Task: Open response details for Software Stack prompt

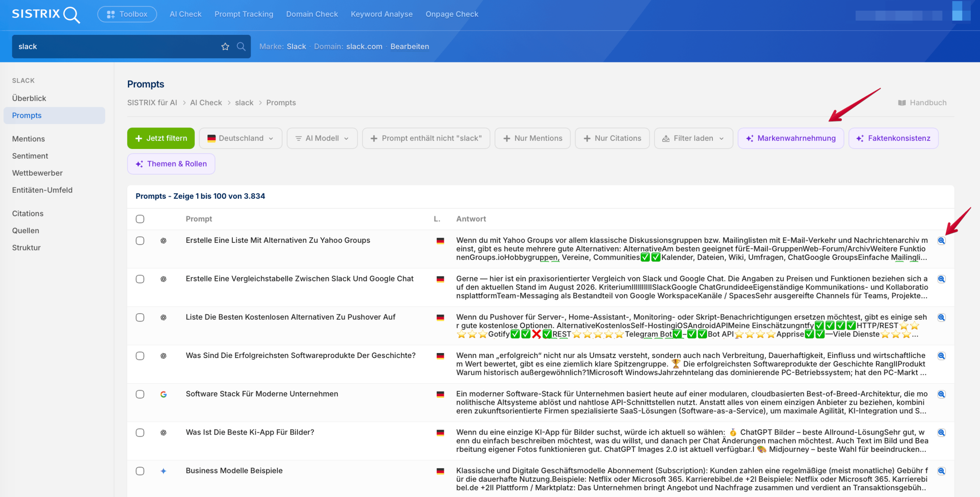Action: pyautogui.click(x=941, y=394)
